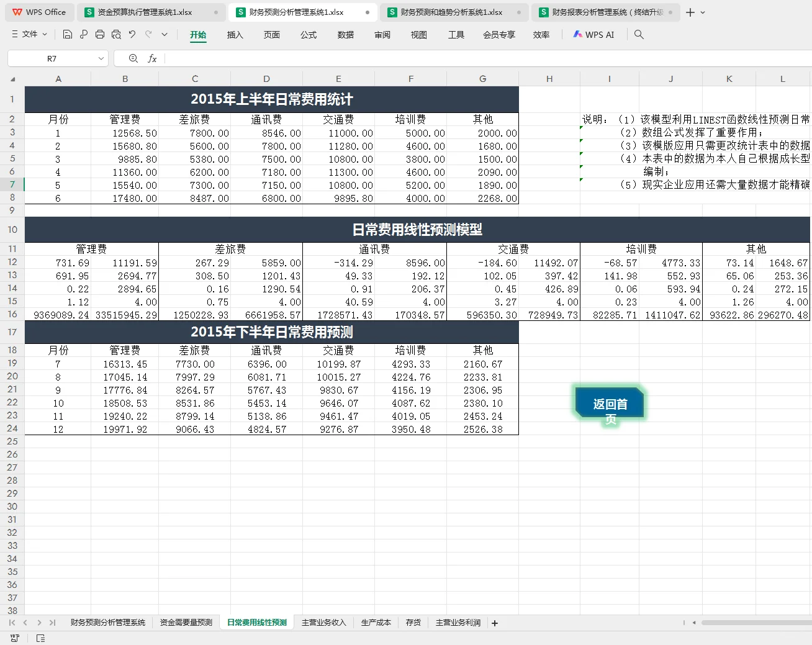812x645 pixels.
Task: Click the Print icon
Action: coord(100,34)
